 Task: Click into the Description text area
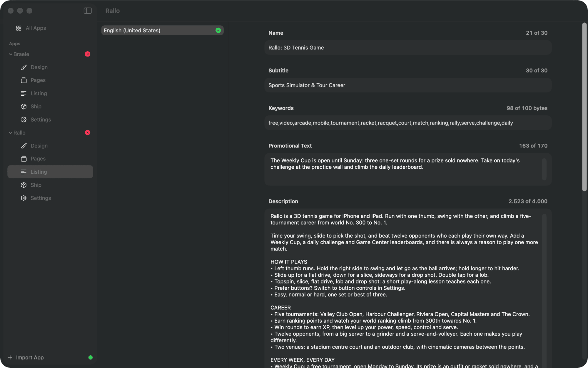pos(408,289)
